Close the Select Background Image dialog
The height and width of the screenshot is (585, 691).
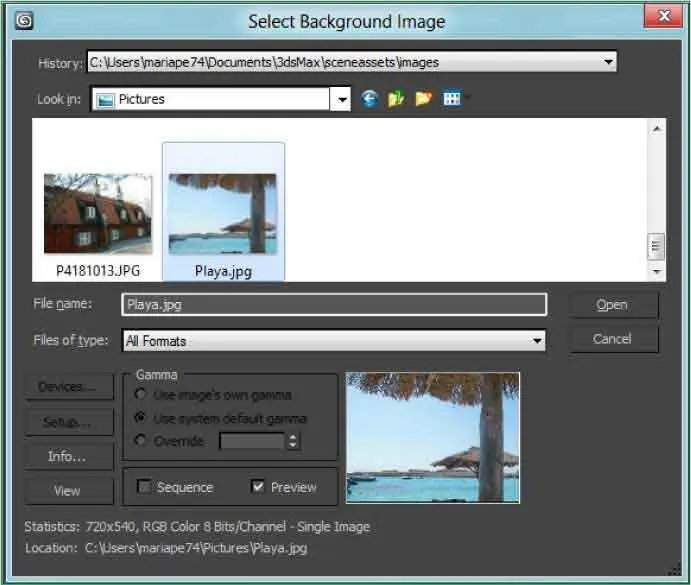point(664,16)
